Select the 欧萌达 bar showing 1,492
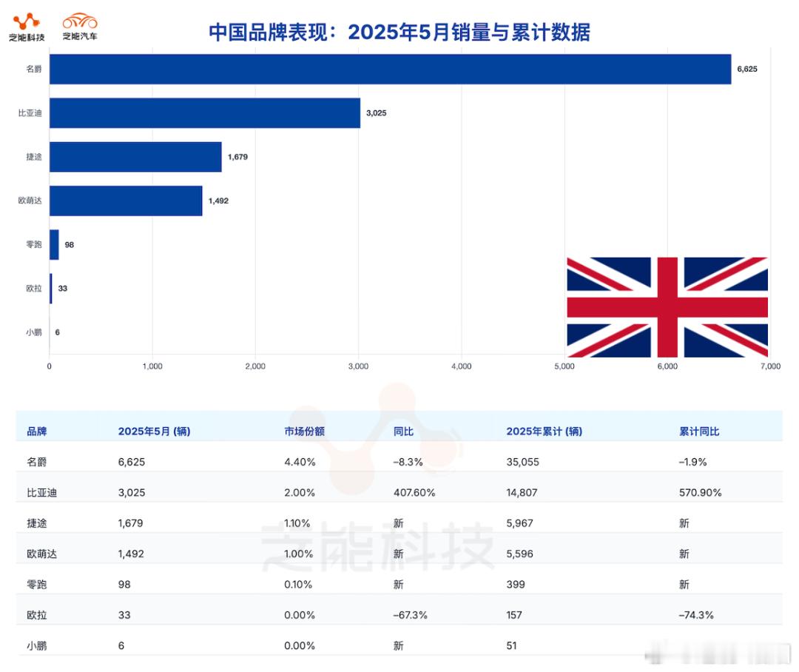The image size is (799, 672). coord(126,201)
